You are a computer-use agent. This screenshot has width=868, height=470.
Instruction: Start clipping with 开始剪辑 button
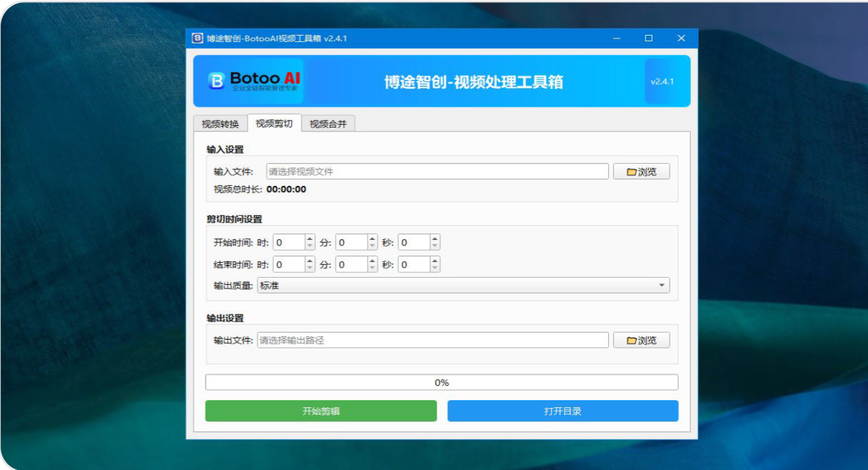click(321, 411)
